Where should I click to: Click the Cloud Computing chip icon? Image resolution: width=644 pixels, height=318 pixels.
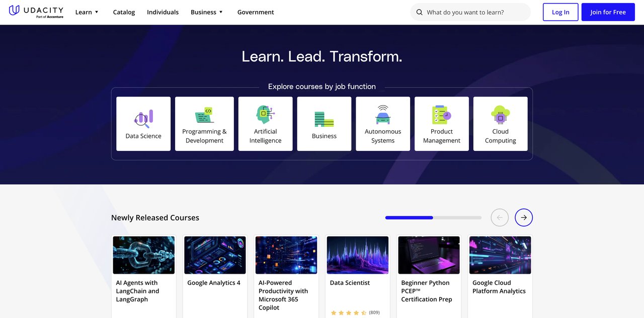pos(501,115)
